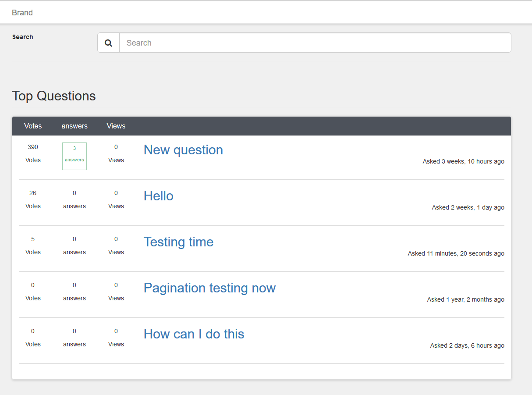Open the "New question" link
This screenshot has width=532, height=395.
183,150
